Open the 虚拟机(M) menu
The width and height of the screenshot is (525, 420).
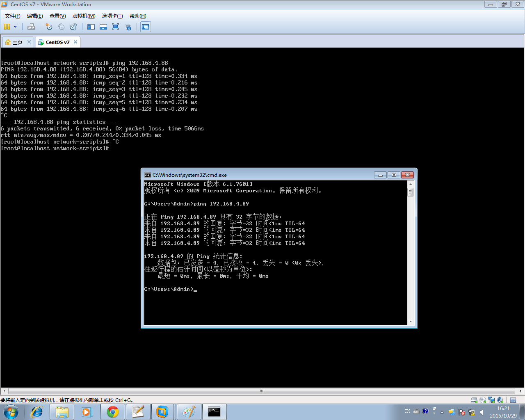point(84,16)
